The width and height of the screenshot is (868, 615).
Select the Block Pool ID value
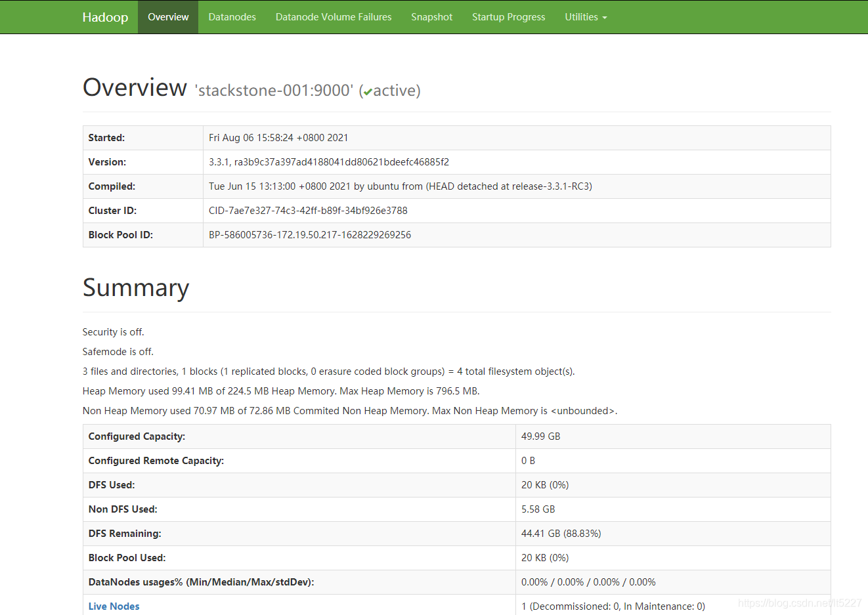point(310,235)
